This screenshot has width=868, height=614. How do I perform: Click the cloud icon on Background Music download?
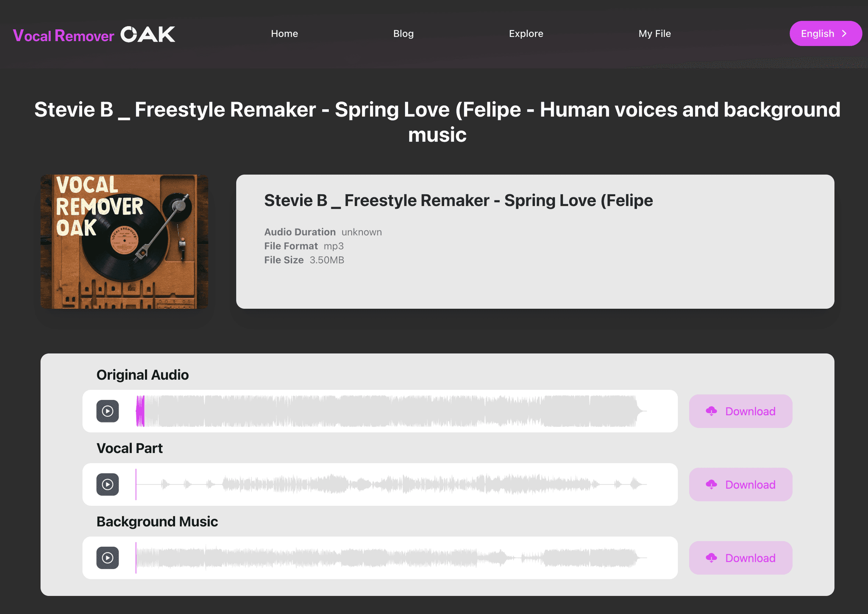pyautogui.click(x=711, y=558)
